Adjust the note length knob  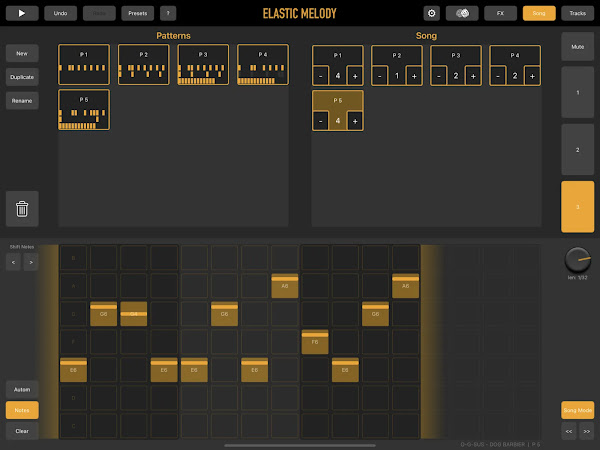pos(578,260)
